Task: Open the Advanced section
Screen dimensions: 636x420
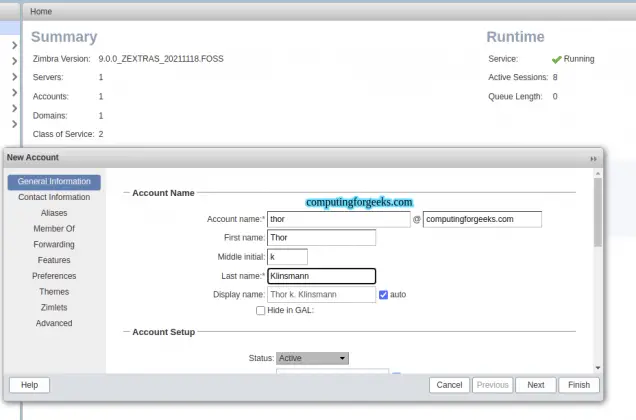Action: pyautogui.click(x=54, y=323)
